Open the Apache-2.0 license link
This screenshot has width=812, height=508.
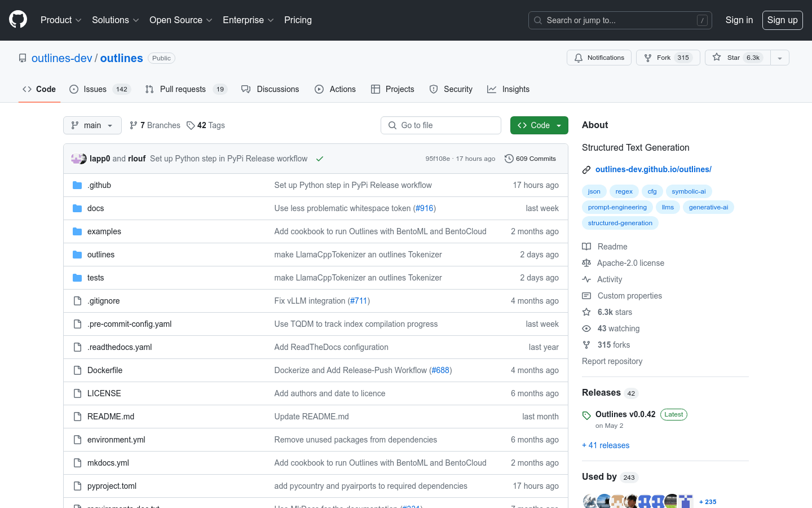point(630,263)
